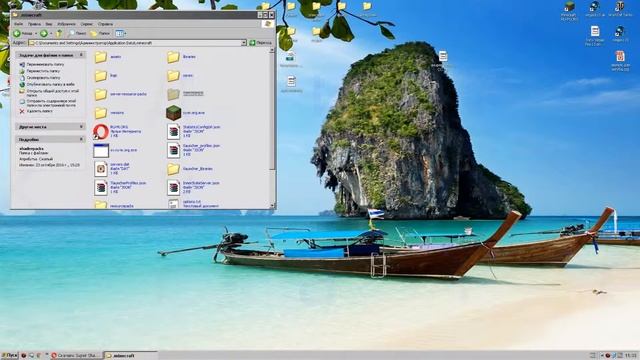Screen dimensions: 640x360
Task: Select the versions folder icon
Action: [x=101, y=113]
